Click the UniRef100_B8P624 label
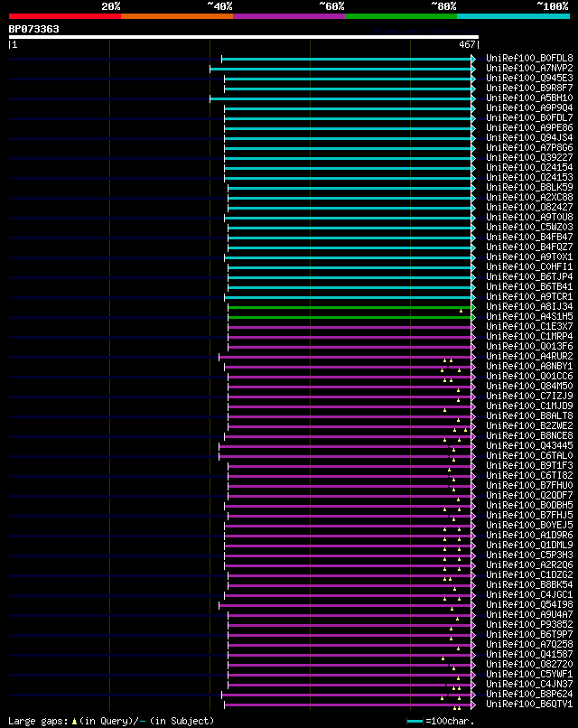The image size is (578, 728). [x=529, y=694]
